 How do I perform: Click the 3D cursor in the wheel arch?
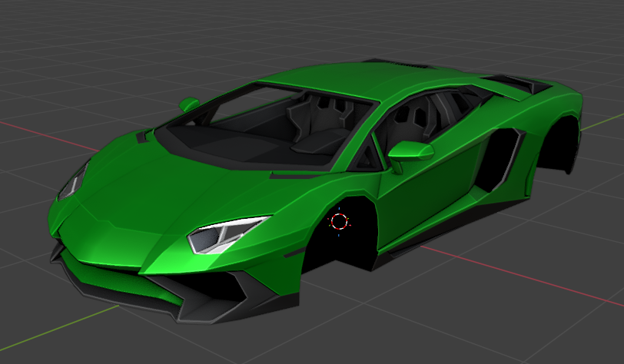coord(339,222)
